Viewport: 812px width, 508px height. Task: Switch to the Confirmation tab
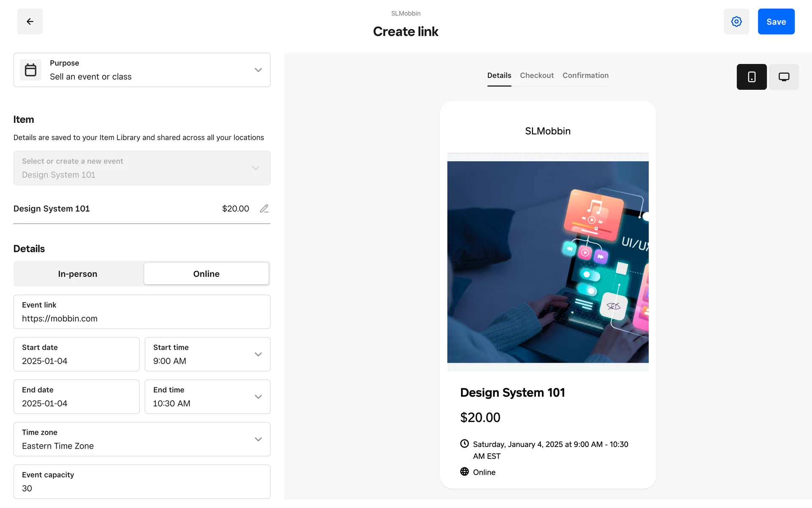point(585,75)
